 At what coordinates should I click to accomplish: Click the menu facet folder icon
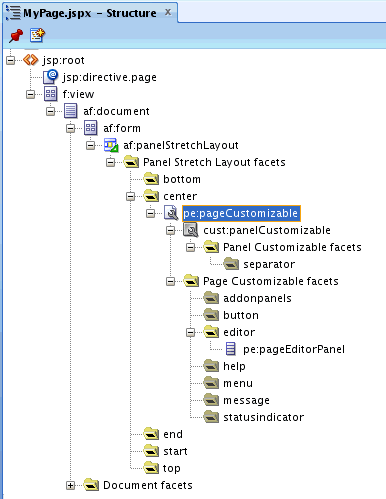[211, 383]
